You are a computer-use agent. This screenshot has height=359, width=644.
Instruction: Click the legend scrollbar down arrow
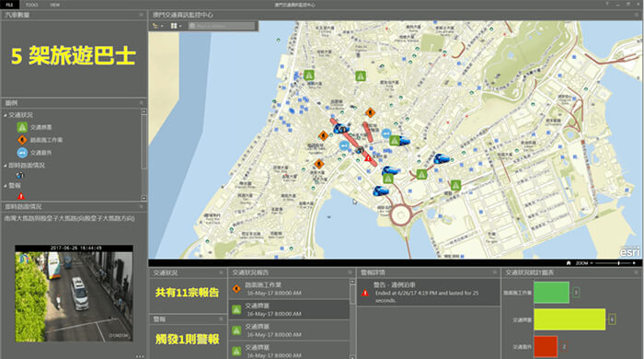click(144, 198)
